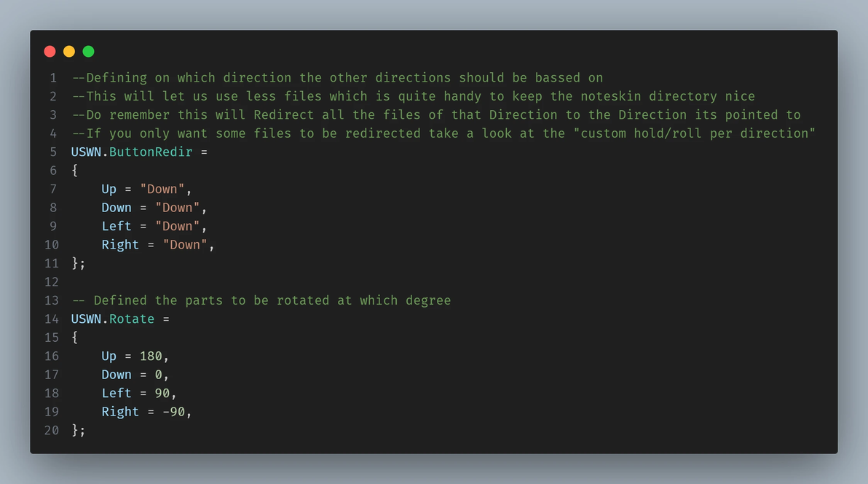Place cursor on the ButtonRedir identifier

tap(151, 152)
